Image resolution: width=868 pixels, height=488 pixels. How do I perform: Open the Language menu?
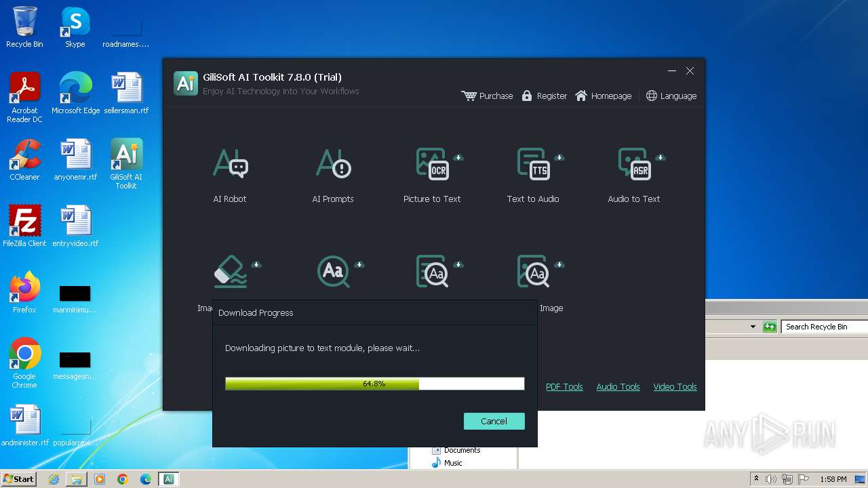click(x=671, y=96)
